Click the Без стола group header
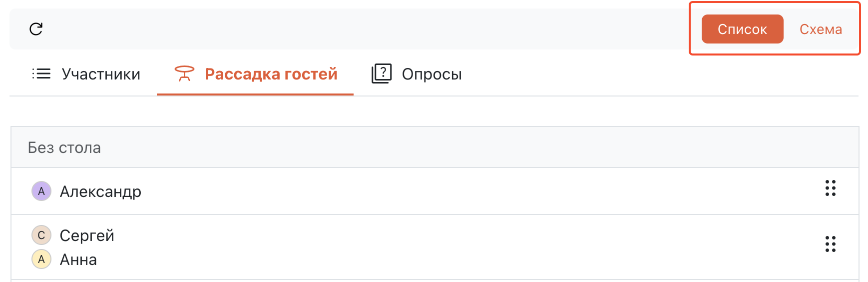The height and width of the screenshot is (282, 868). point(64,147)
